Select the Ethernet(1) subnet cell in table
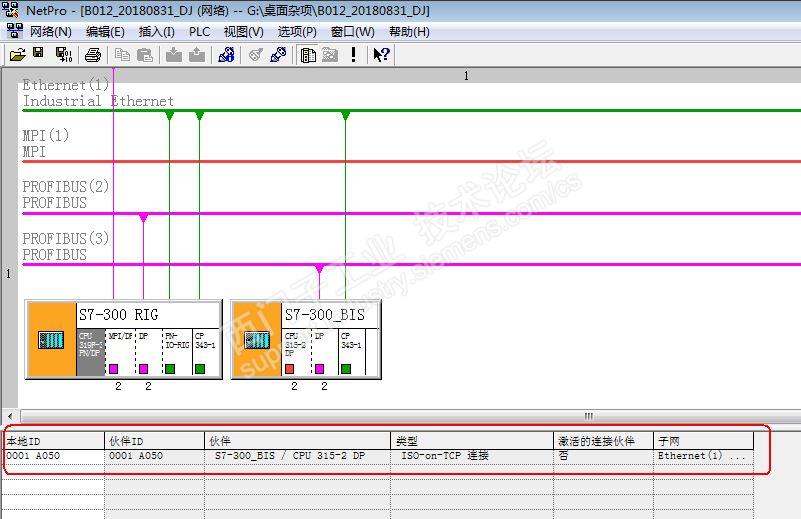The height and width of the screenshot is (519, 801). point(703,456)
